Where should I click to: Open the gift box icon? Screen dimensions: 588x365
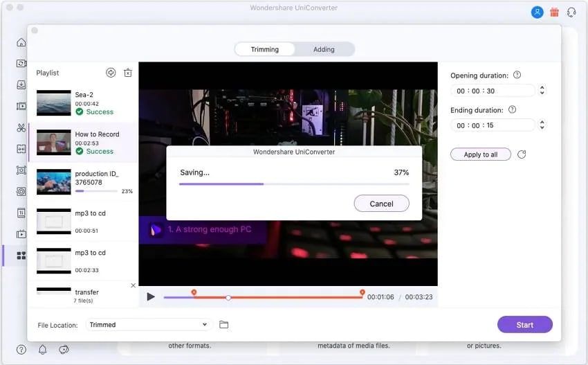click(554, 12)
